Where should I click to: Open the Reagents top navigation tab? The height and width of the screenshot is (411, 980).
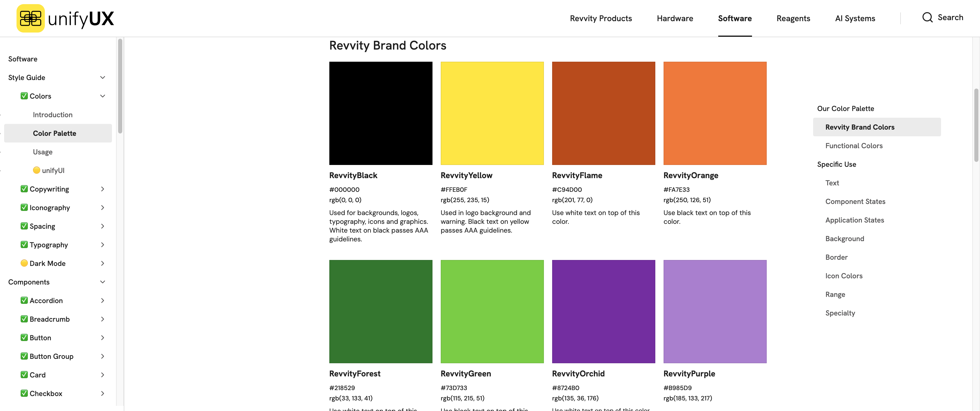pyautogui.click(x=793, y=18)
